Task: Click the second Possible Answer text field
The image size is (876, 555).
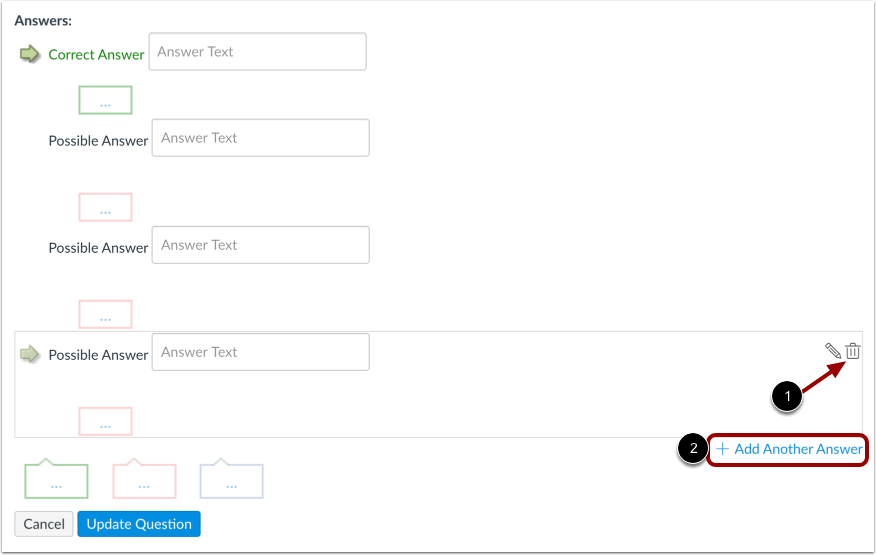Action: pos(260,245)
